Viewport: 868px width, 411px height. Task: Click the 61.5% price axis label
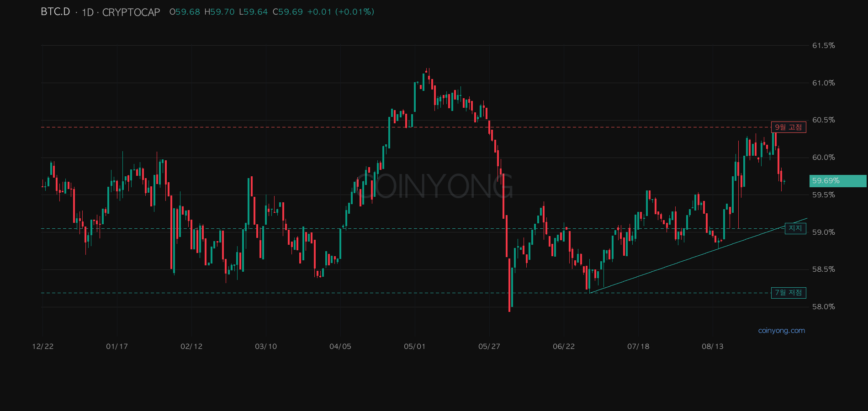(x=823, y=46)
